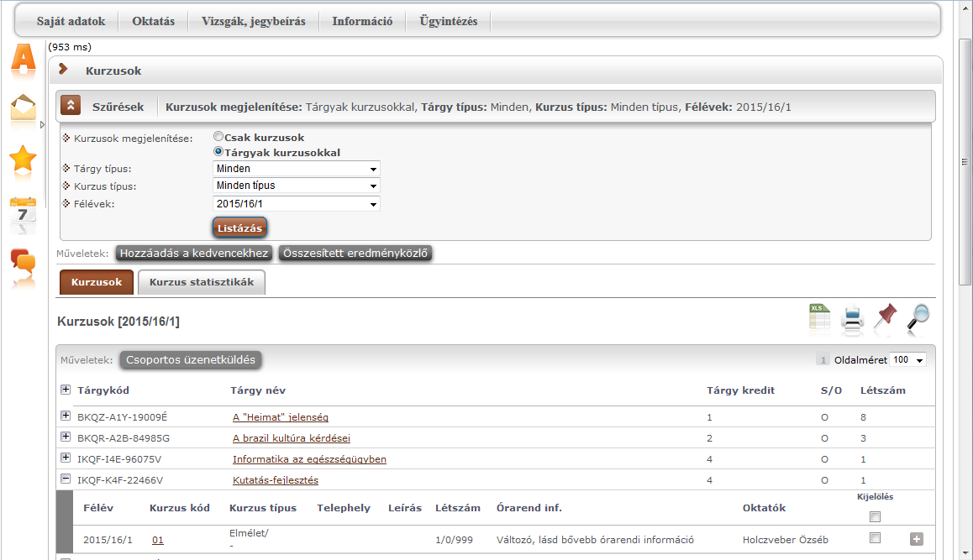Expand the IKQF-I4E-96075V row

(x=66, y=458)
